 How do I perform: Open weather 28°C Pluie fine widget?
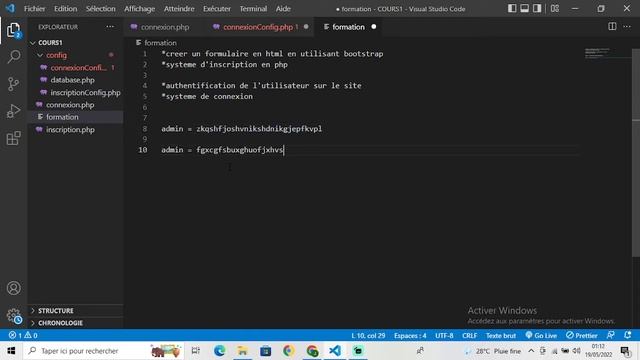(493, 351)
